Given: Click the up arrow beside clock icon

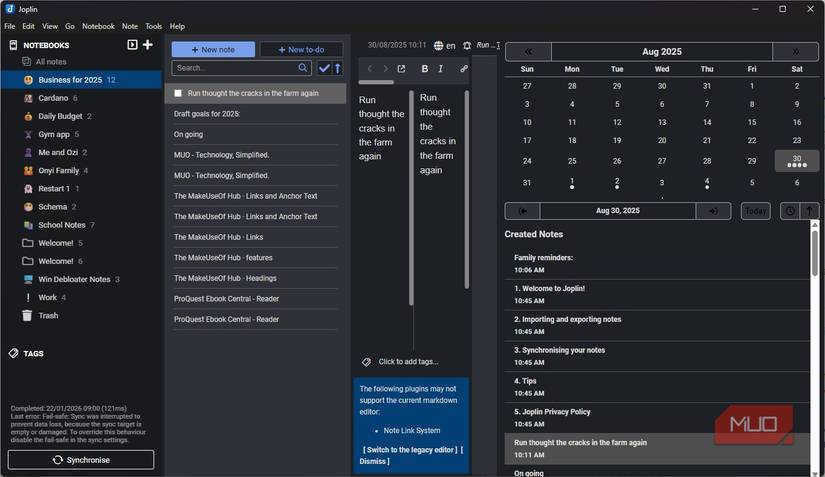Looking at the screenshot, I should 809,211.
